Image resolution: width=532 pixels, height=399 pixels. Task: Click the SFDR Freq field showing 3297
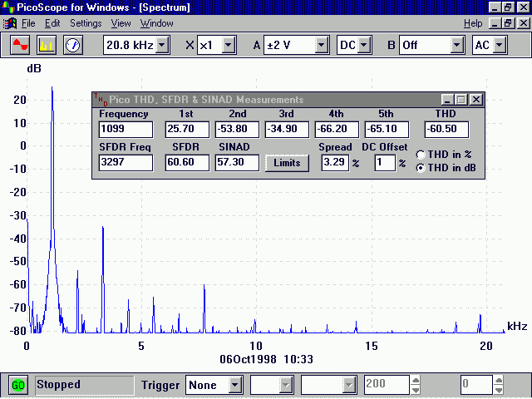click(x=126, y=163)
